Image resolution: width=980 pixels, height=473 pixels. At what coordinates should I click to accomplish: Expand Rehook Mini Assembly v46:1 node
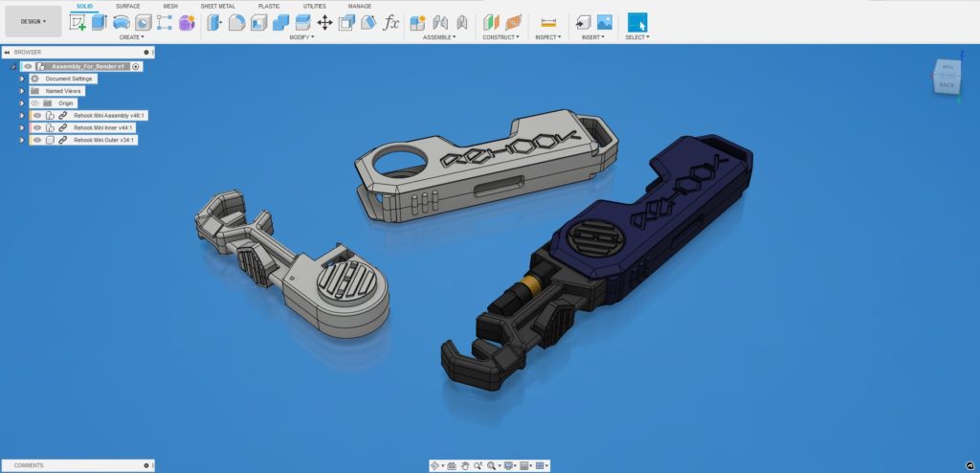(22, 116)
